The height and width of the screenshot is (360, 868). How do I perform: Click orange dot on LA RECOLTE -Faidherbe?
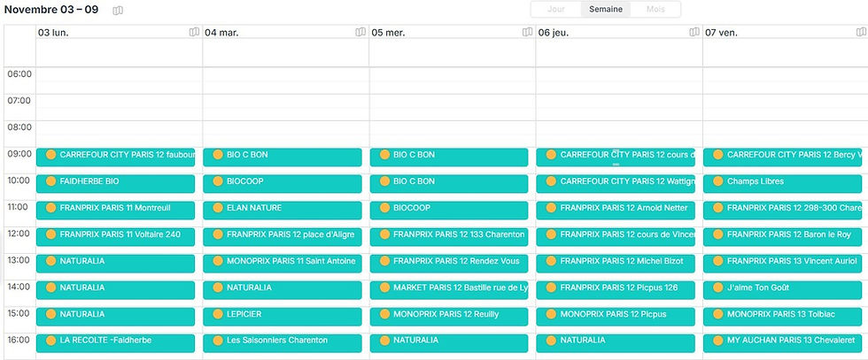coord(51,341)
